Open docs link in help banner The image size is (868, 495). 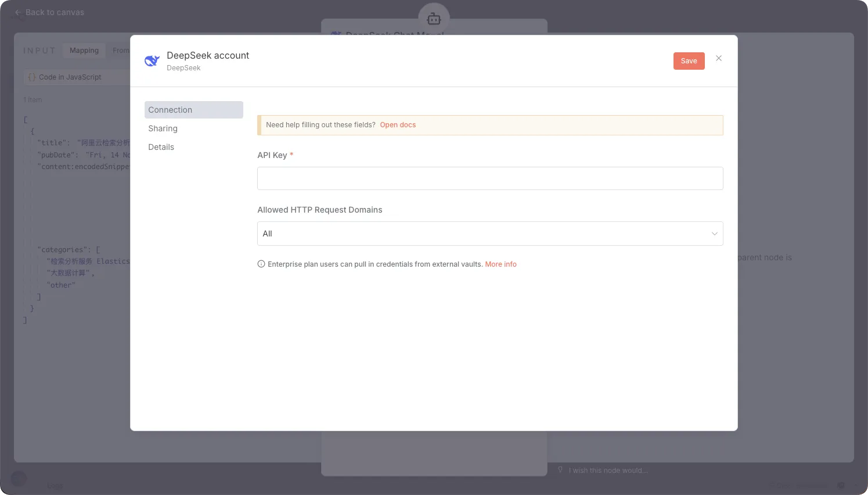(x=398, y=125)
